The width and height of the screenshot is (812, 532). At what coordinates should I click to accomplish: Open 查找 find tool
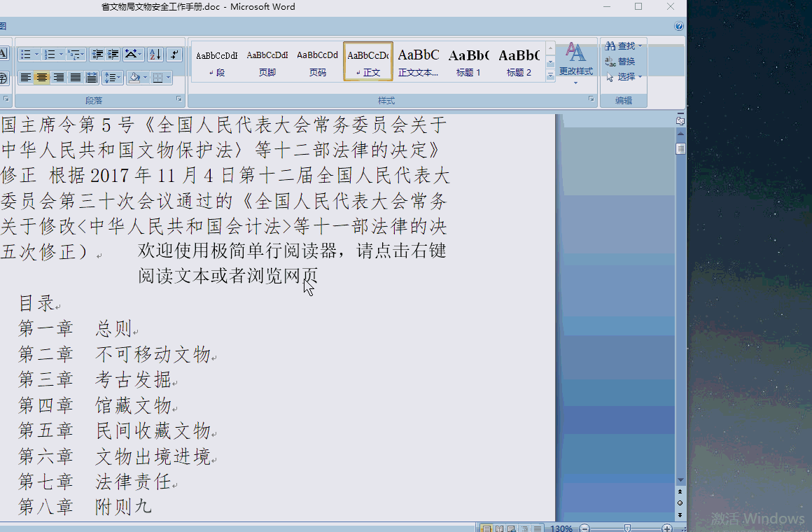[620, 46]
